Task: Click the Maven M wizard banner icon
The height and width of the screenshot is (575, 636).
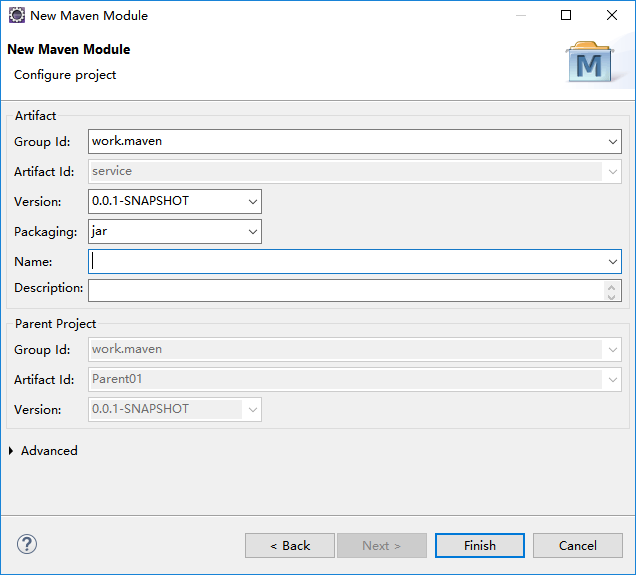Action: click(x=589, y=62)
